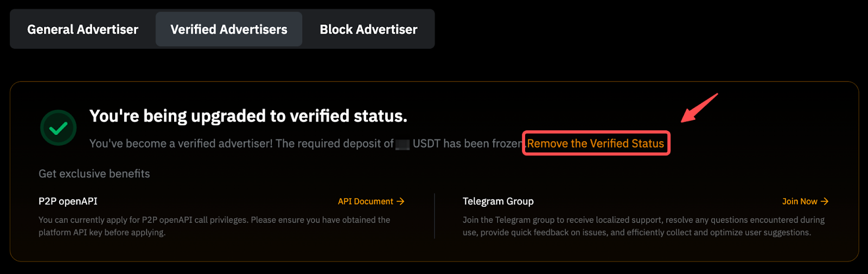868x274 pixels.
Task: Click the red annotation arrow
Action: coord(699,108)
